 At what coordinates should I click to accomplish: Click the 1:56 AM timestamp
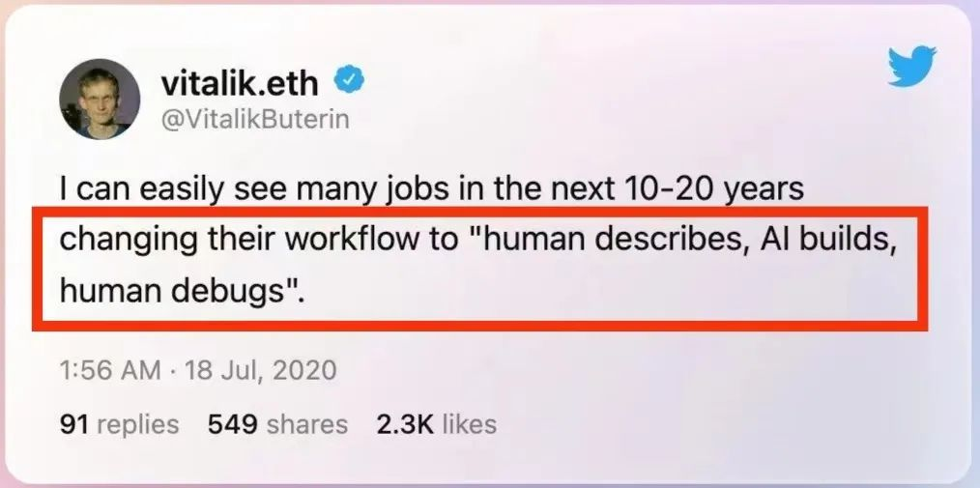pyautogui.click(x=110, y=370)
